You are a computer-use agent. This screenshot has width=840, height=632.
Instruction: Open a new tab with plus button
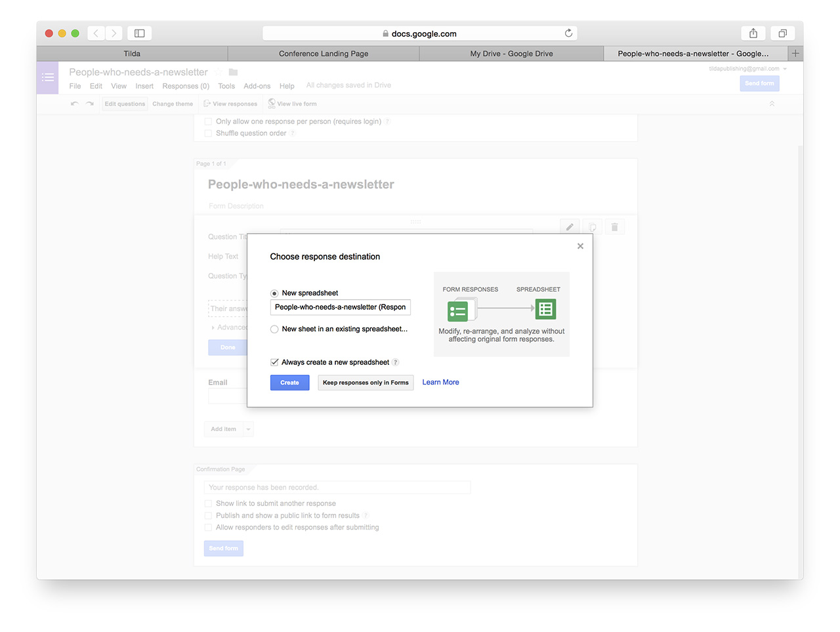tap(795, 54)
